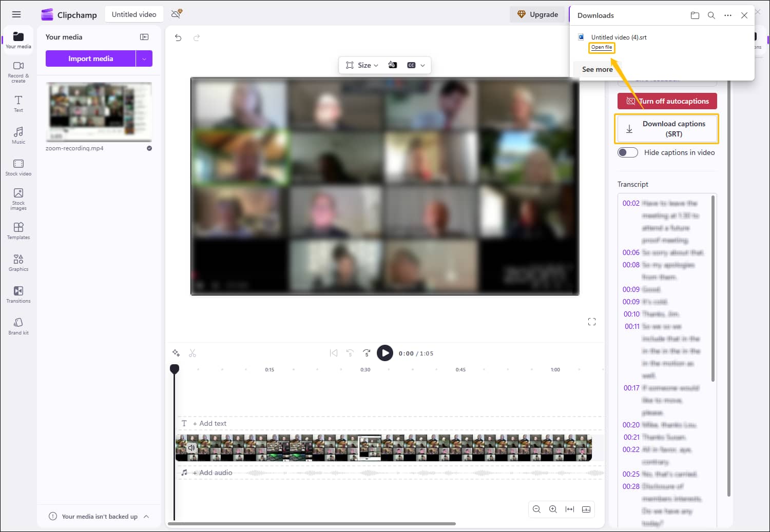This screenshot has height=532, width=770.
Task: Open the Text panel in sidebar
Action: click(18, 104)
